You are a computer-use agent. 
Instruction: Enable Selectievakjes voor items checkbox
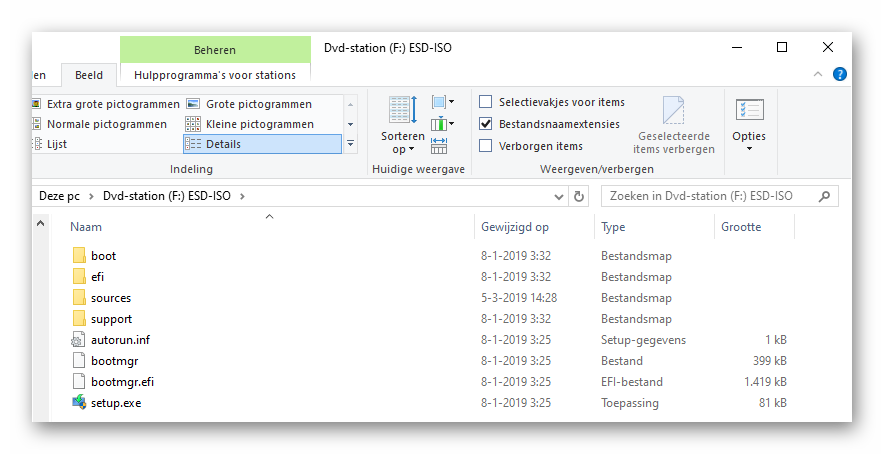485,102
